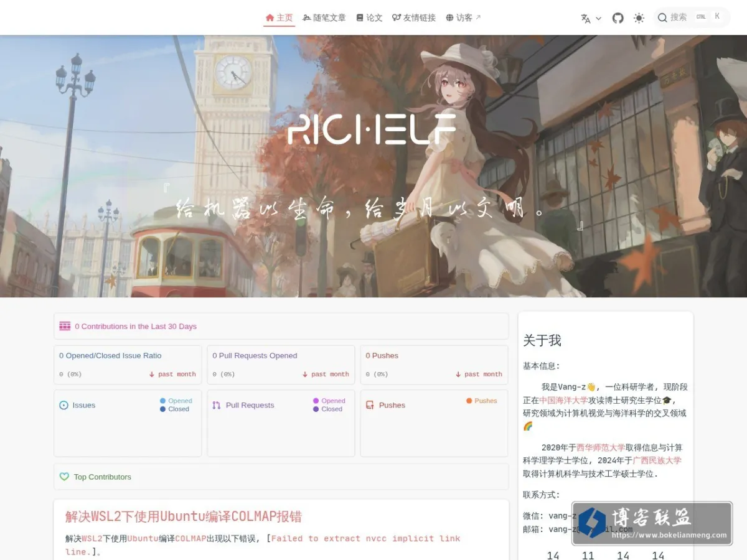Select the 'past month' label under Pushes

[483, 375]
